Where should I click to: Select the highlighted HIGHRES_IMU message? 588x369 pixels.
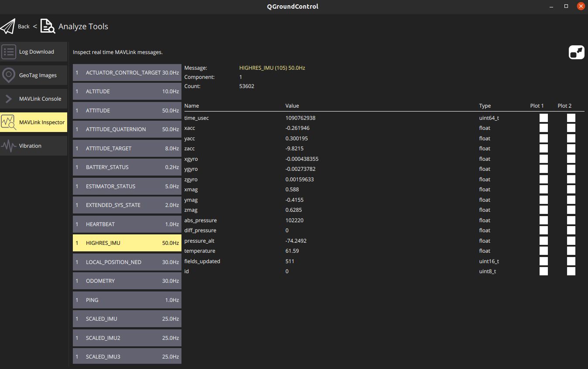tap(127, 243)
